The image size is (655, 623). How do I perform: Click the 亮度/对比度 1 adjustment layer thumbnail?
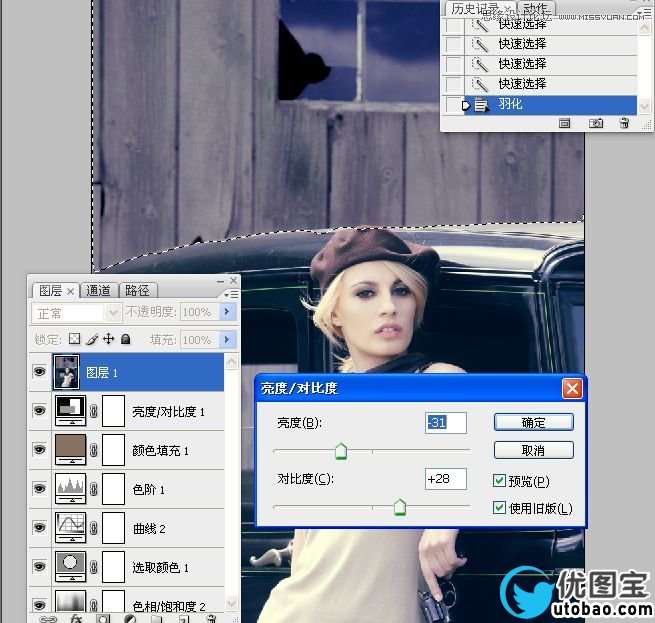coord(71,411)
